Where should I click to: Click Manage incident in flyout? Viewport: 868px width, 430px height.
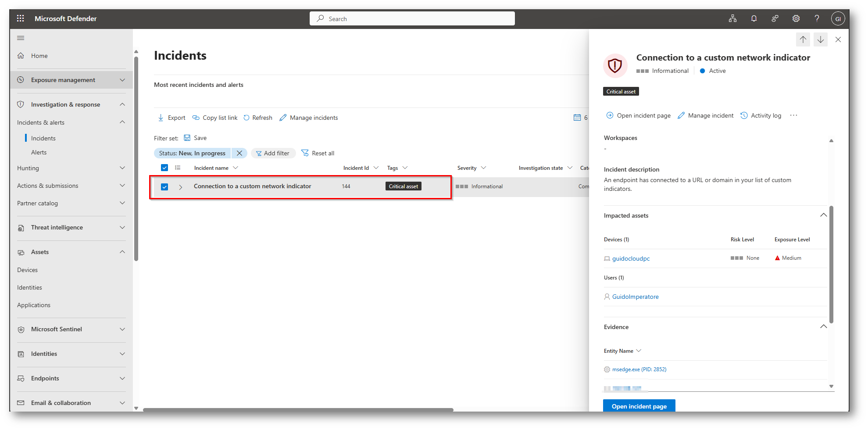[705, 115]
